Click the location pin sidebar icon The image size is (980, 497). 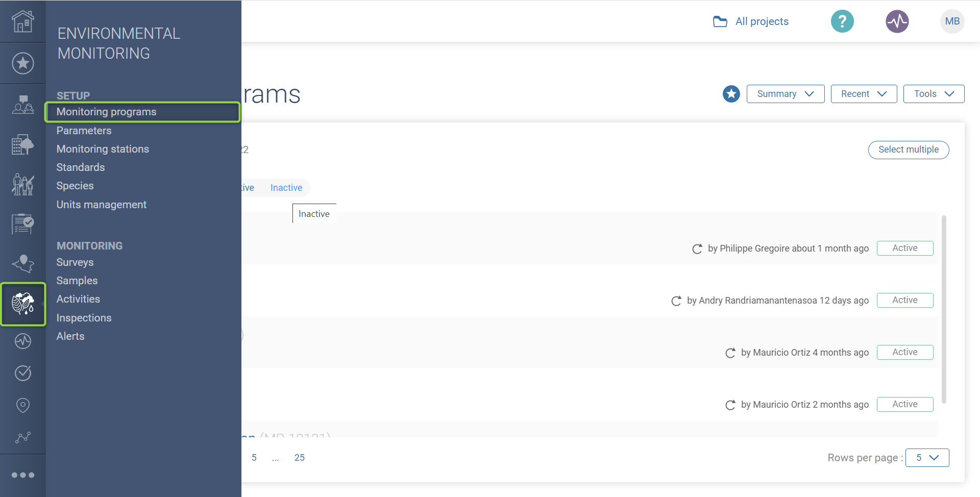pos(23,405)
